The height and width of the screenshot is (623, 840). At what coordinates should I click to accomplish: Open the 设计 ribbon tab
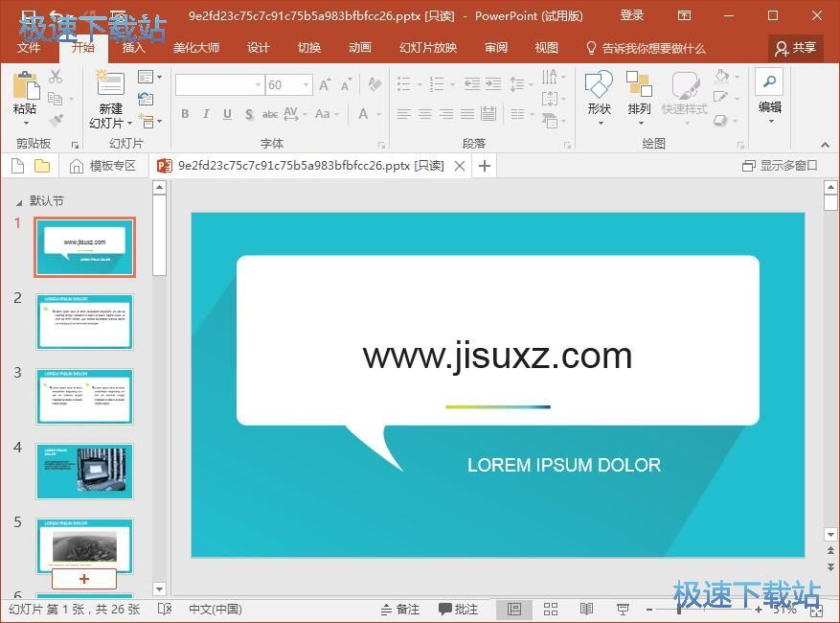point(258,48)
